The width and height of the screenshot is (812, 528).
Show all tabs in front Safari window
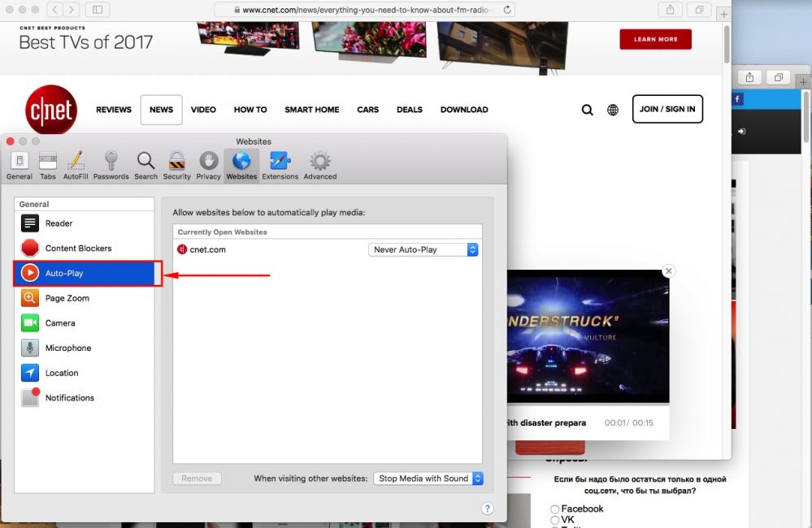[x=699, y=9]
